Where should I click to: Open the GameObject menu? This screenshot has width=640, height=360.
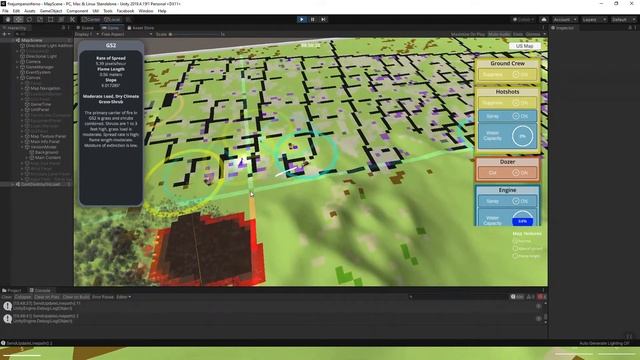click(x=51, y=11)
